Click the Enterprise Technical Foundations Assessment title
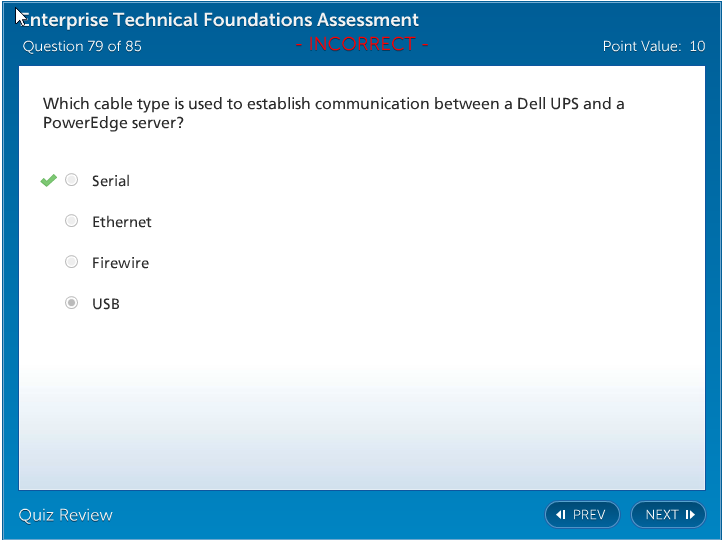Viewport: 725px width, 540px height. (x=220, y=20)
